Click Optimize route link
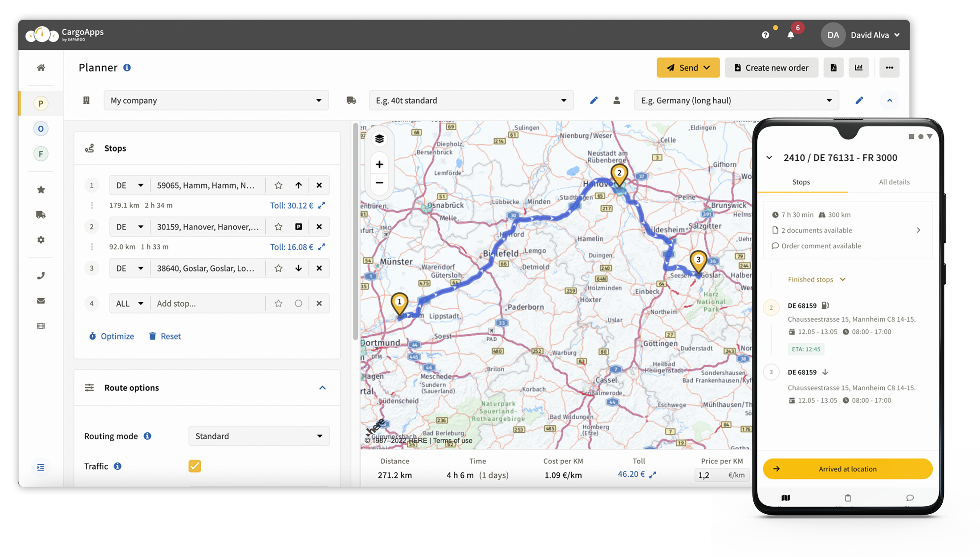 (111, 336)
